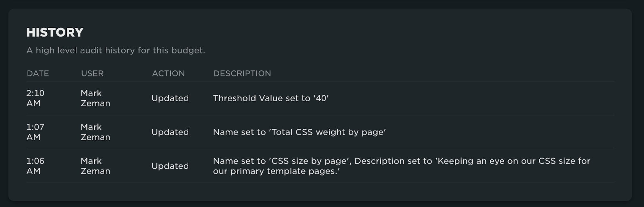Click Mark Zeman in the 1:06 AM row

(95, 166)
